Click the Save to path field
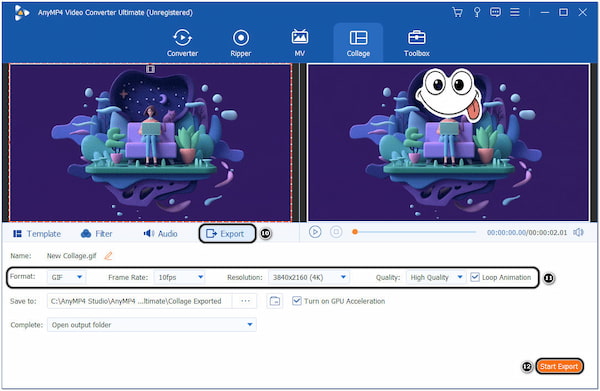 [x=140, y=301]
